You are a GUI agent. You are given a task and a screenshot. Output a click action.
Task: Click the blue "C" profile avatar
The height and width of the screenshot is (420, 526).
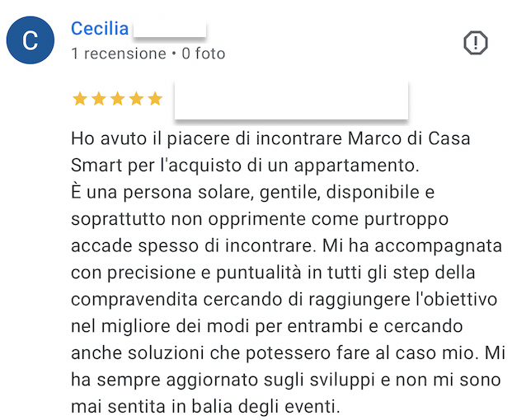pyautogui.click(x=31, y=40)
